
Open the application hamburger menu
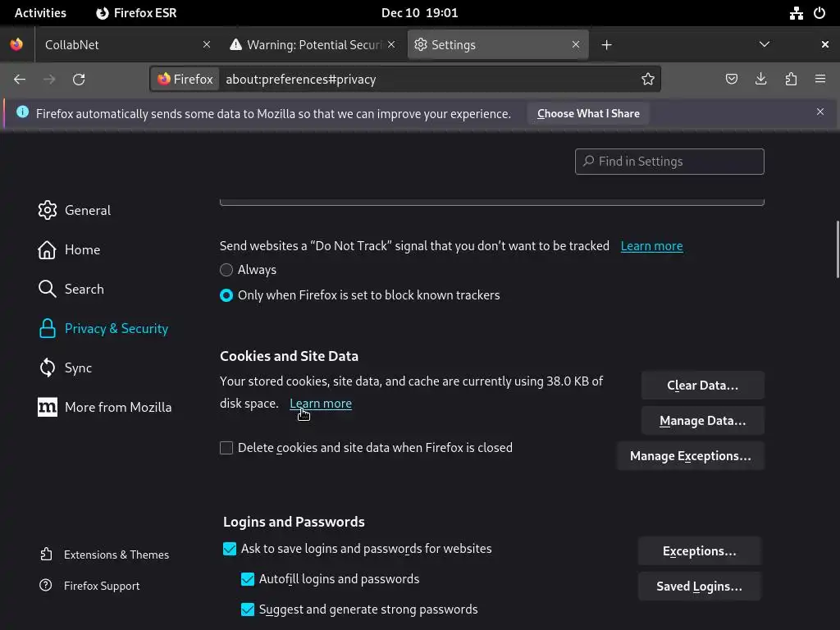820,80
